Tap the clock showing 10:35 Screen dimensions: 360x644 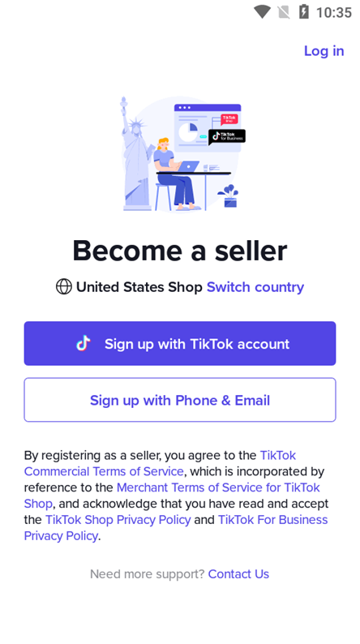334,12
